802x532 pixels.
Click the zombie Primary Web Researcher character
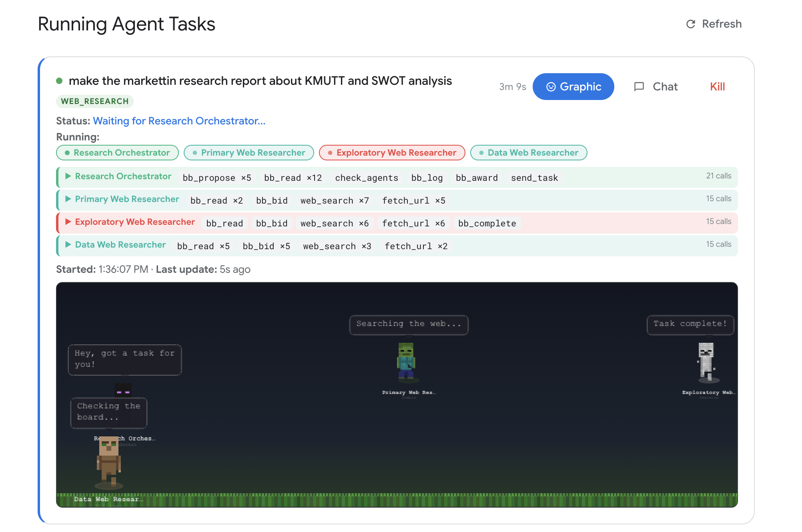click(x=407, y=361)
